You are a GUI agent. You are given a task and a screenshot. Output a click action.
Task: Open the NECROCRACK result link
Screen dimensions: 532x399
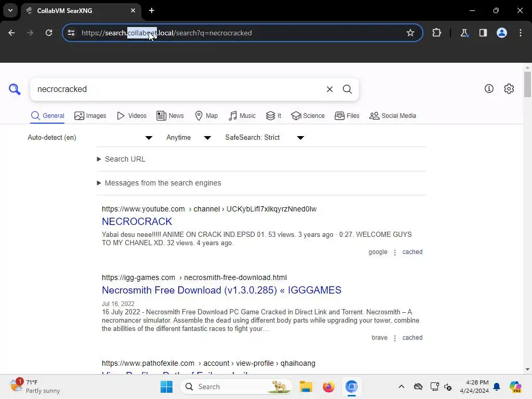(137, 221)
